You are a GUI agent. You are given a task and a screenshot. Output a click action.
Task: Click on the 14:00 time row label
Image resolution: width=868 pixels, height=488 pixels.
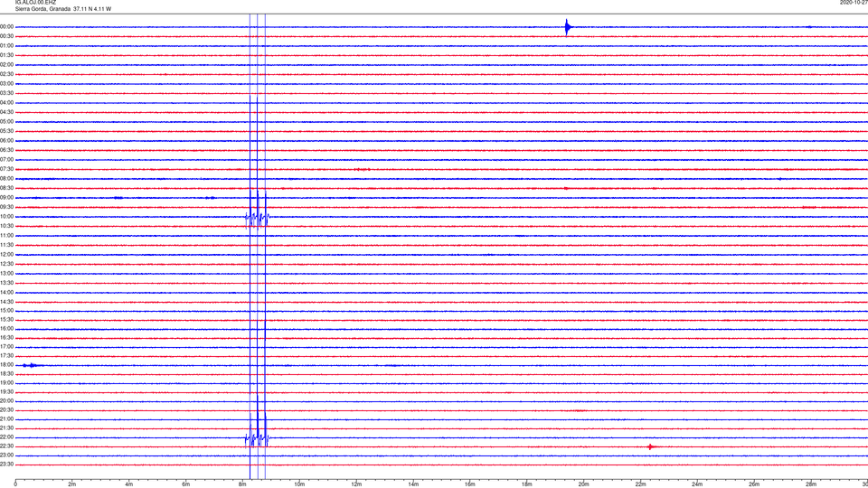[7, 292]
